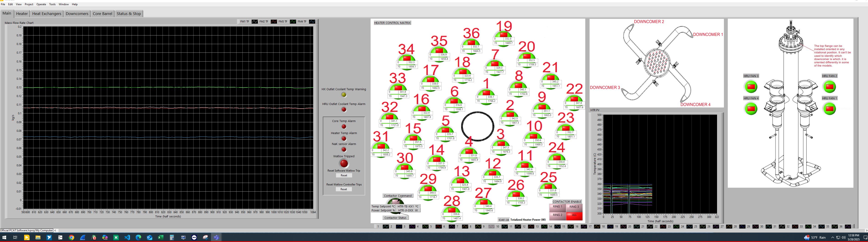Open the Operate menu
The width and height of the screenshot is (868, 242).
(x=41, y=4)
